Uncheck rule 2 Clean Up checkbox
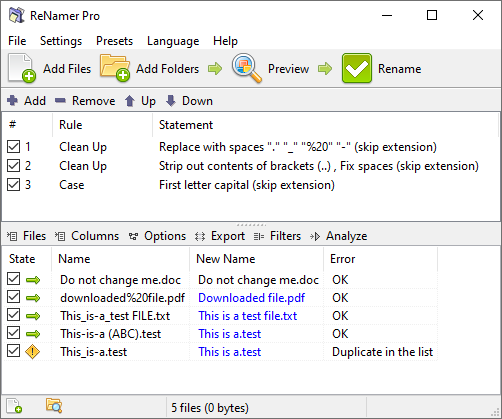 pyautogui.click(x=14, y=166)
